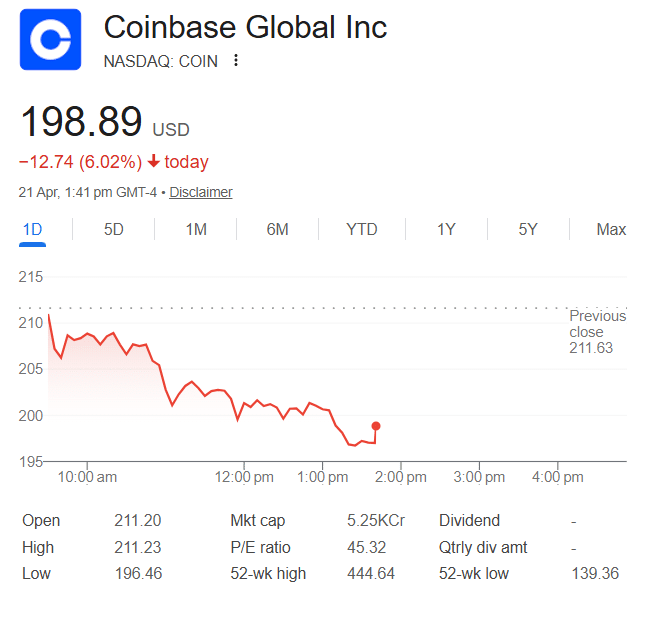Click the red down arrow icon
This screenshot has height=625, width=647.
pos(153,162)
